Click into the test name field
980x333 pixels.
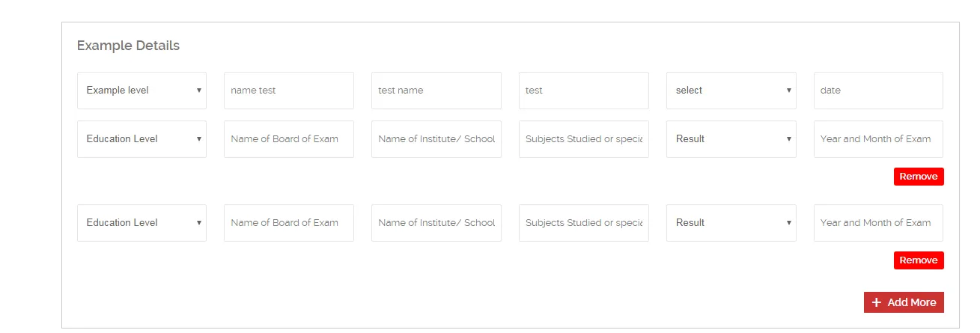(x=436, y=91)
